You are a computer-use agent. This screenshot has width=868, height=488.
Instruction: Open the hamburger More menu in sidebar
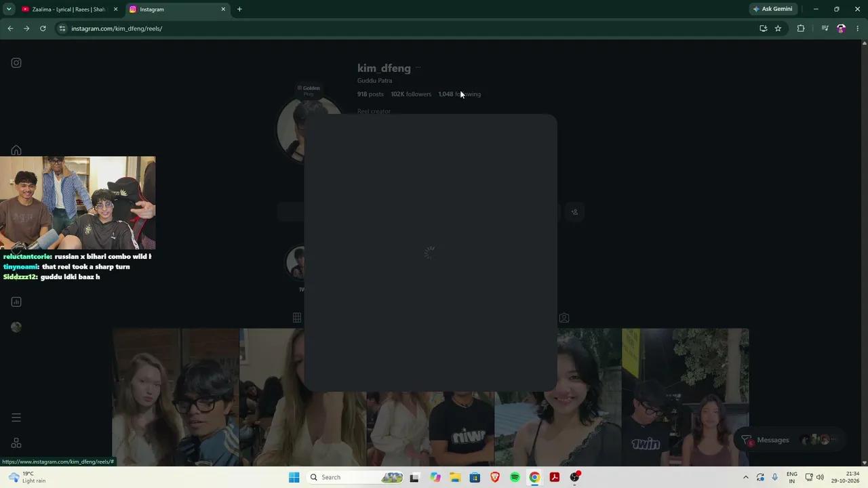click(x=16, y=418)
